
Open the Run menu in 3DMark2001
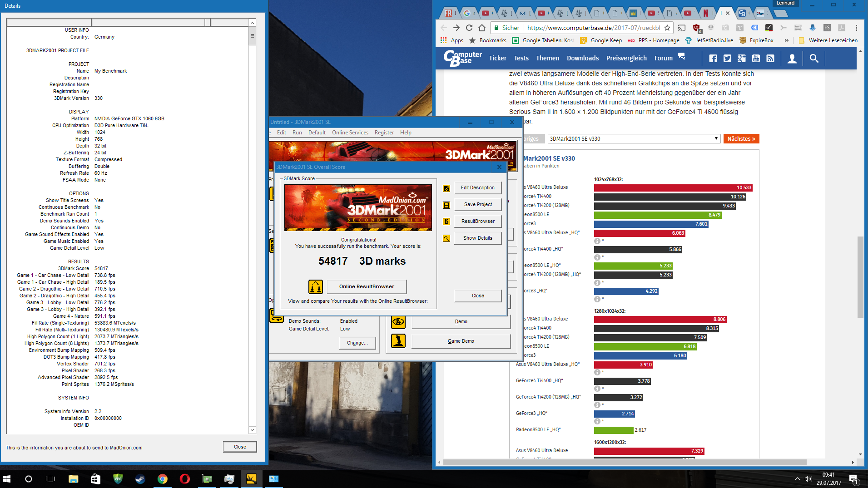click(x=297, y=133)
